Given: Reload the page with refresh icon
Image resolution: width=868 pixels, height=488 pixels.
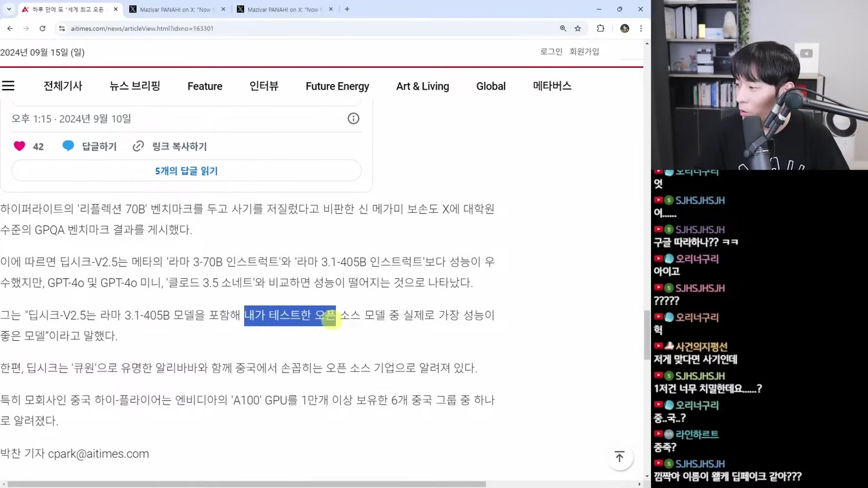Looking at the screenshot, I should point(43,28).
